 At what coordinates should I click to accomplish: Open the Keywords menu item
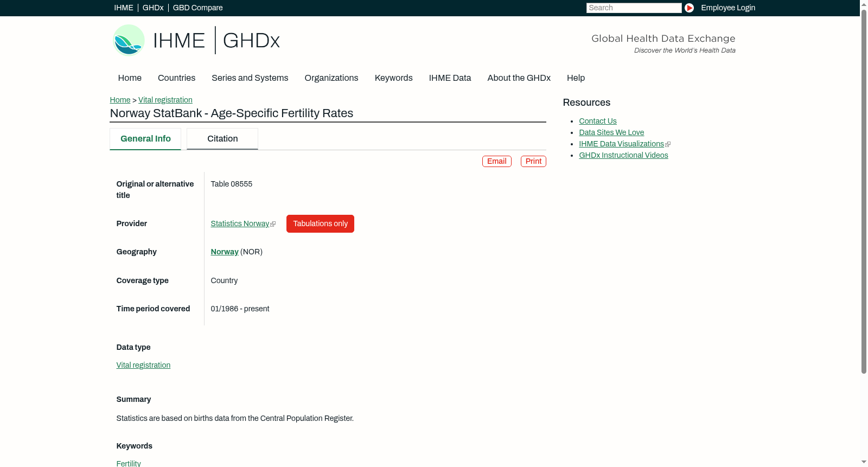coord(394,78)
